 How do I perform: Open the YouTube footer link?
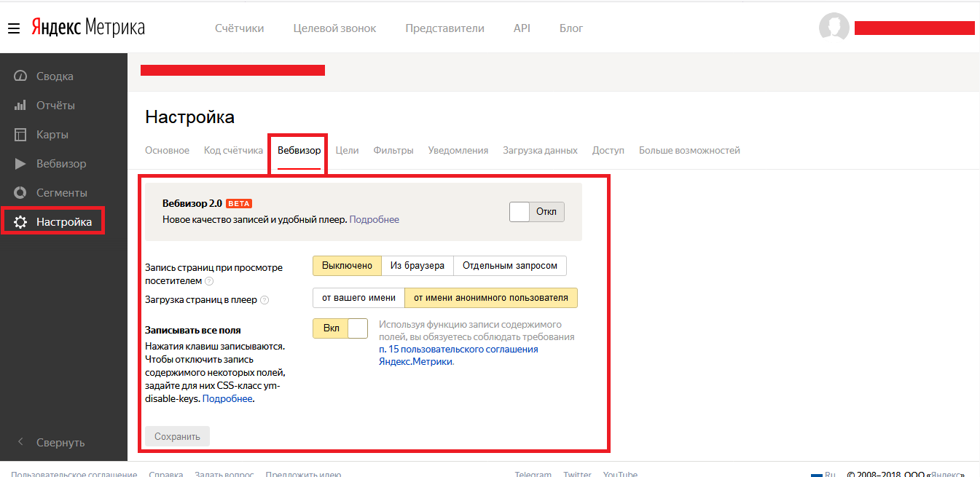[620, 474]
